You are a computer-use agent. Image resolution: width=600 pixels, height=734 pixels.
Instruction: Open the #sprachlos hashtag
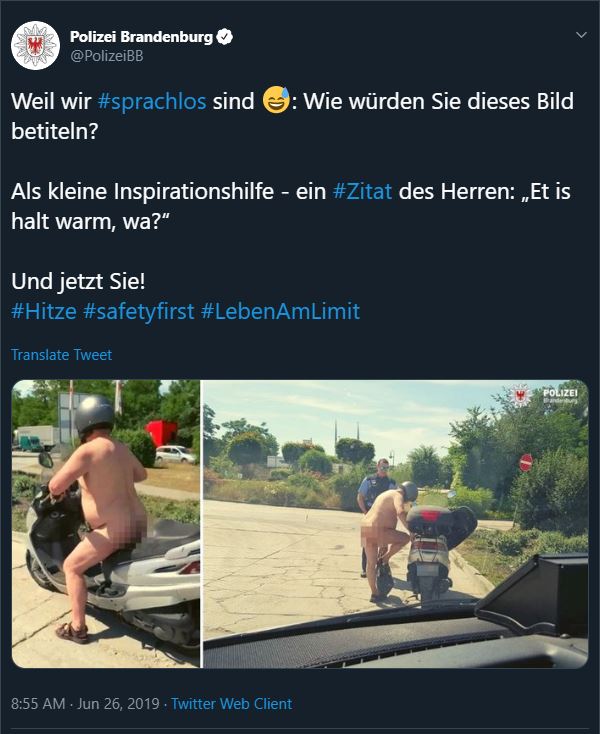(152, 101)
